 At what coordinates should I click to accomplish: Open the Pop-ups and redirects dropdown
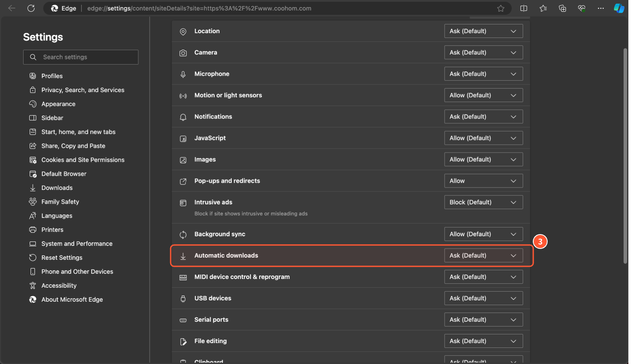point(483,181)
